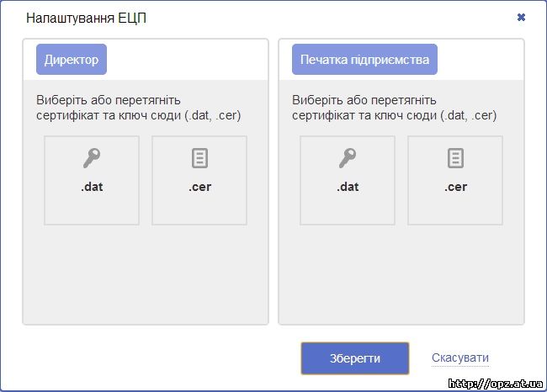Screen dimensions: 547x392
Task: Close the Налаштування ЕЦП dialog with the X
Action: (521, 17)
